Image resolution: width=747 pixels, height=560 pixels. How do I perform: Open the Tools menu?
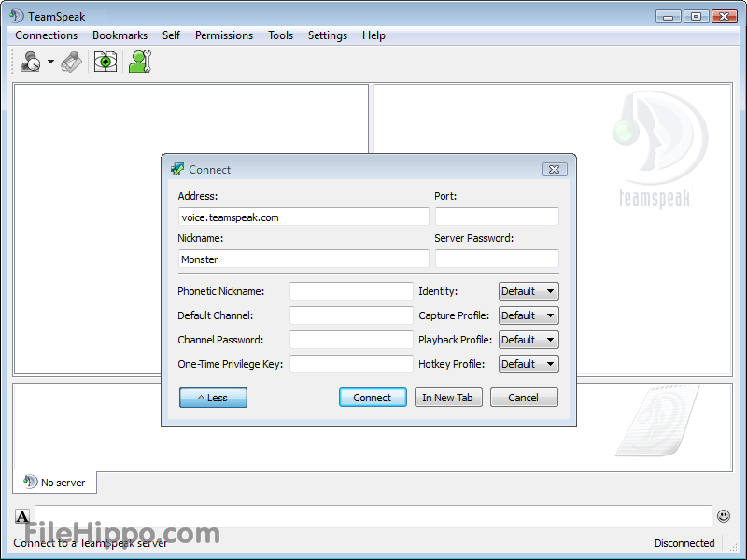(281, 35)
